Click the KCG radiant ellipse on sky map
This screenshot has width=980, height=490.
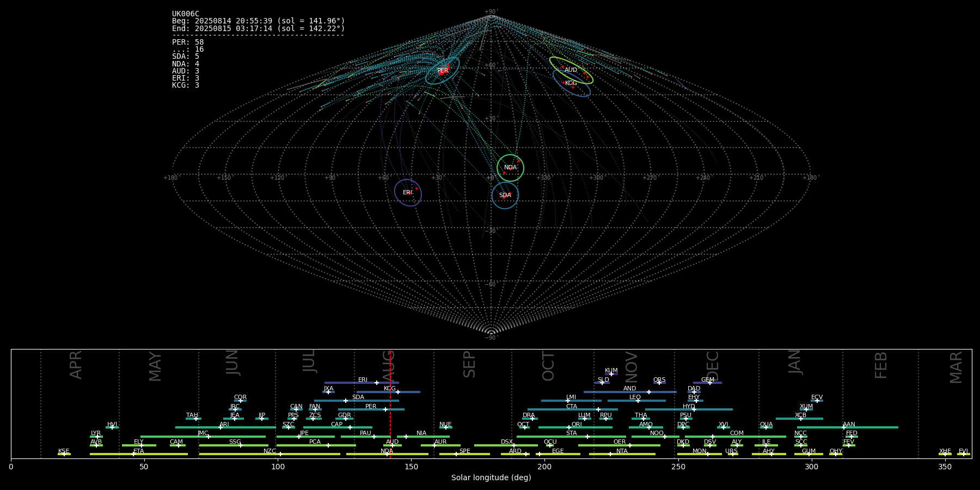pos(572,83)
